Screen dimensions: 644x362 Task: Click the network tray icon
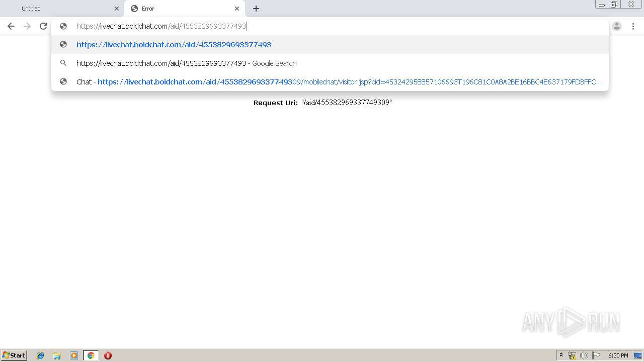[x=572, y=355]
